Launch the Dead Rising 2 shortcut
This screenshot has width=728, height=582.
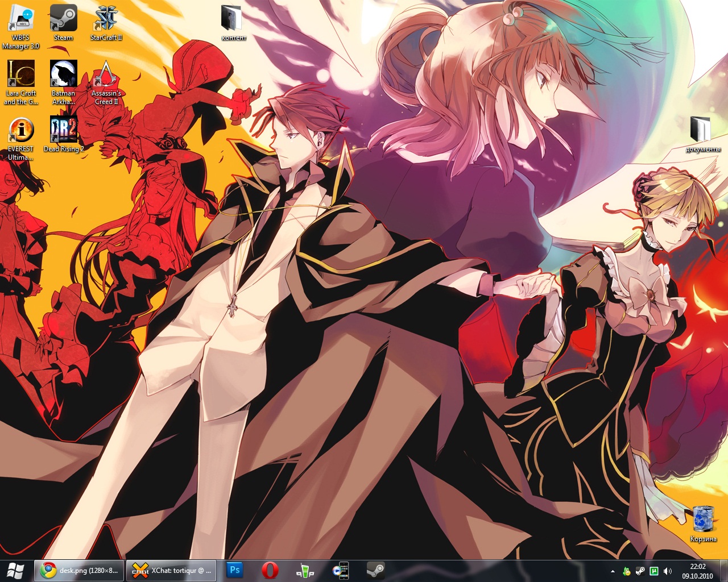pyautogui.click(x=63, y=134)
